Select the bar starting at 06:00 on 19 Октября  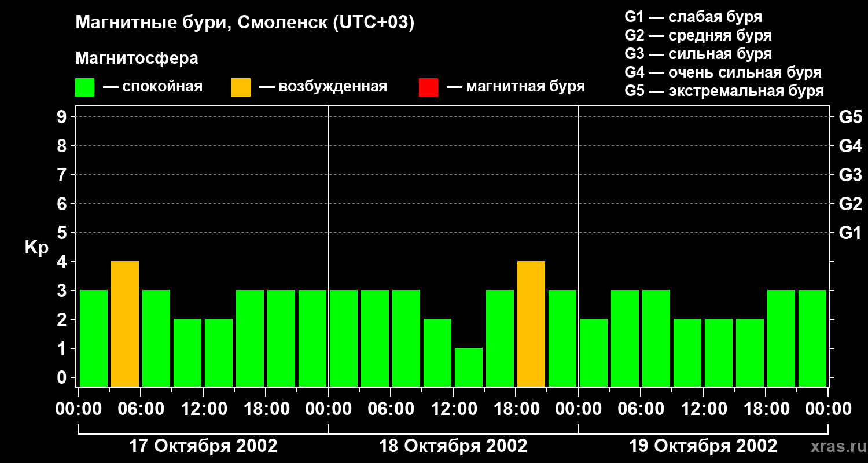(x=656, y=338)
